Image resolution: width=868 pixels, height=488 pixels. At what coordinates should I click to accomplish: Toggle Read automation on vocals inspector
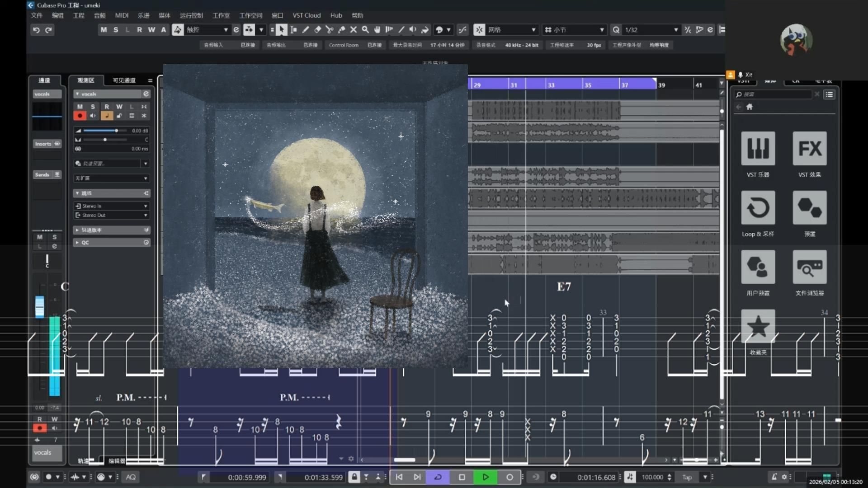click(107, 107)
